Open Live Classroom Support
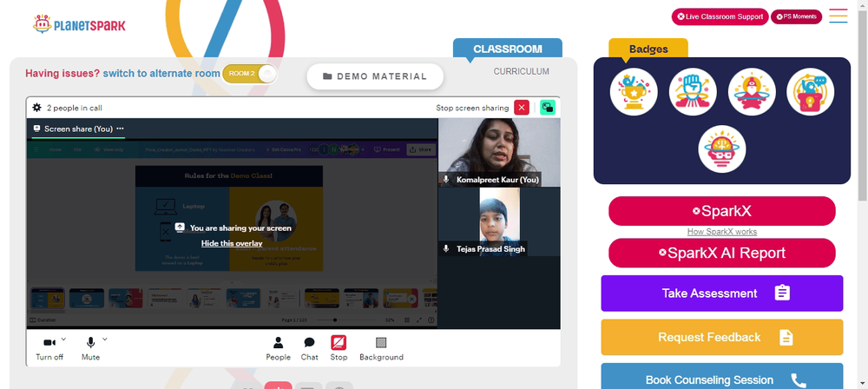868x389 pixels. (x=720, y=16)
